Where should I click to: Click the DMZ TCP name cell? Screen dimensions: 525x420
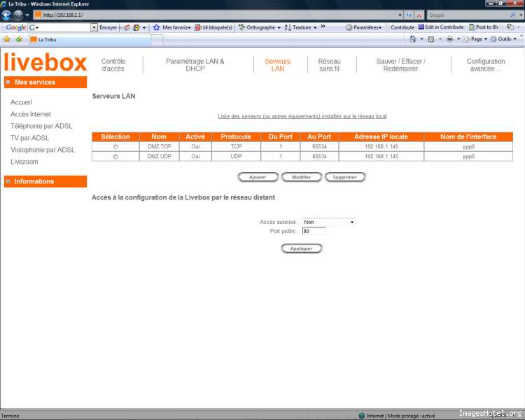click(x=159, y=147)
